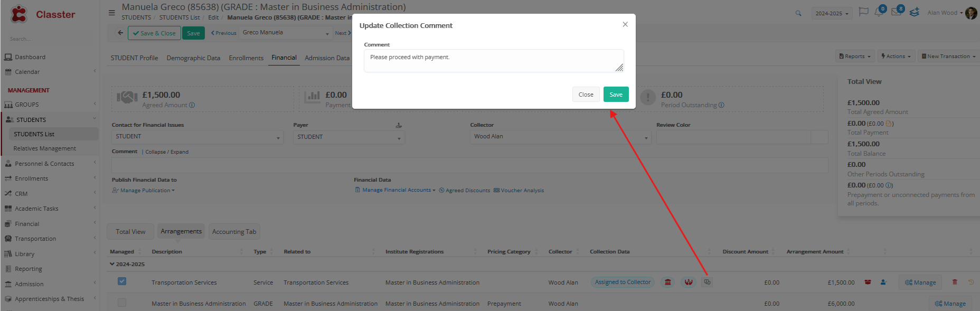Click the top bar search magnifier icon
980x311 pixels.
(x=798, y=13)
